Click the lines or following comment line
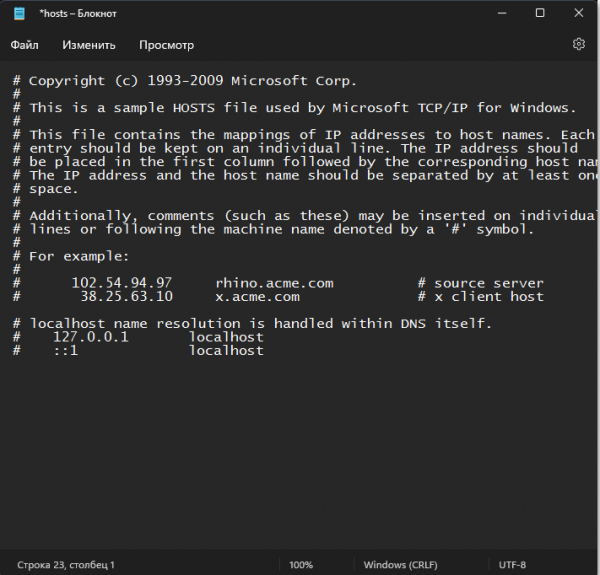Screen dimensions: 600x575 (x=273, y=230)
